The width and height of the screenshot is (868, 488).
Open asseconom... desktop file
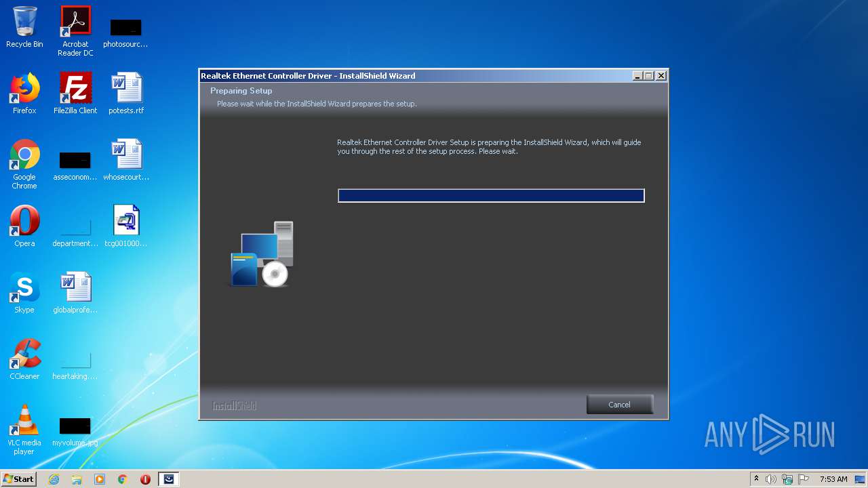click(75, 166)
